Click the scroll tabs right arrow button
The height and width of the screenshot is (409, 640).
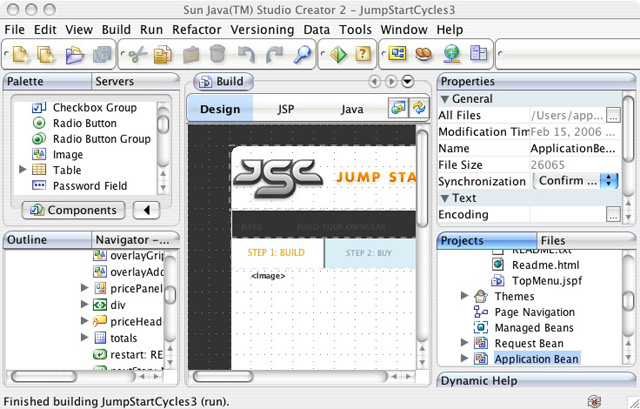tap(391, 82)
